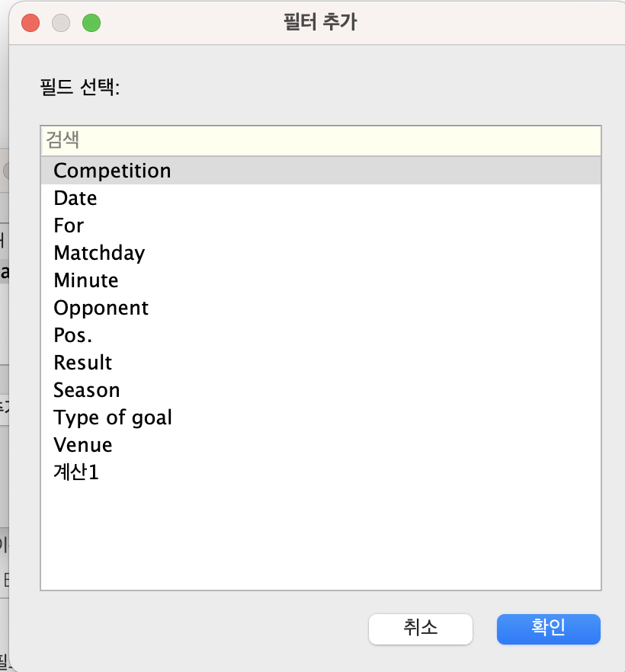Choose the Opponent field
Viewport: 625px width, 672px height.
pyautogui.click(x=101, y=308)
